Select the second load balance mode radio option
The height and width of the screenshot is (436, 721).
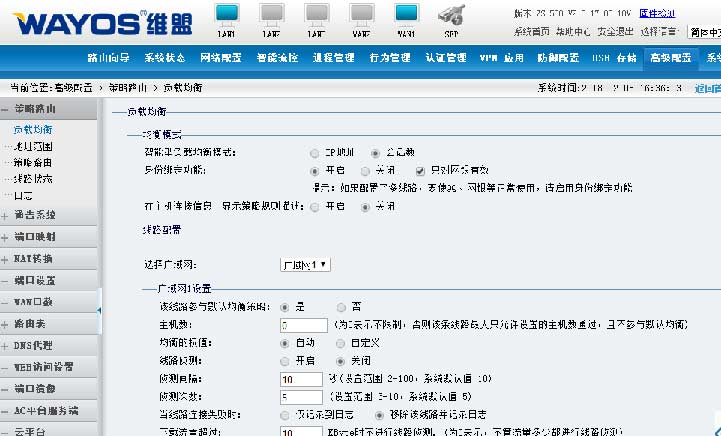(x=375, y=153)
